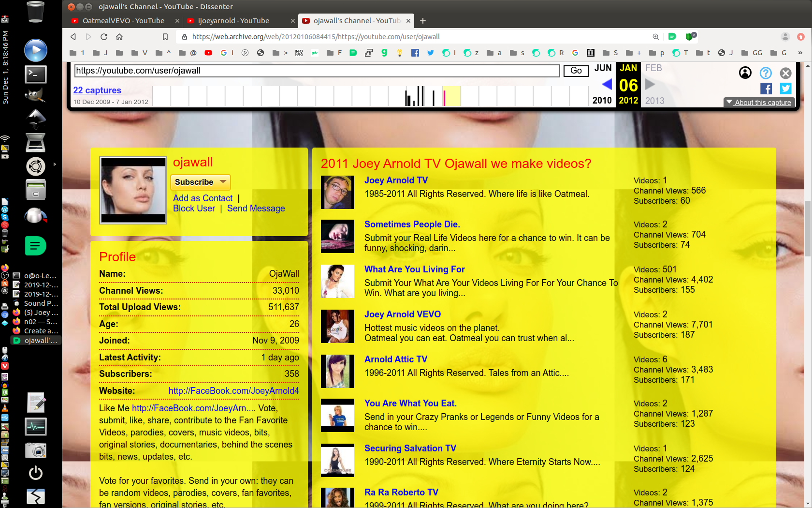Open the 22 captures link
The image size is (812, 508).
(x=97, y=90)
